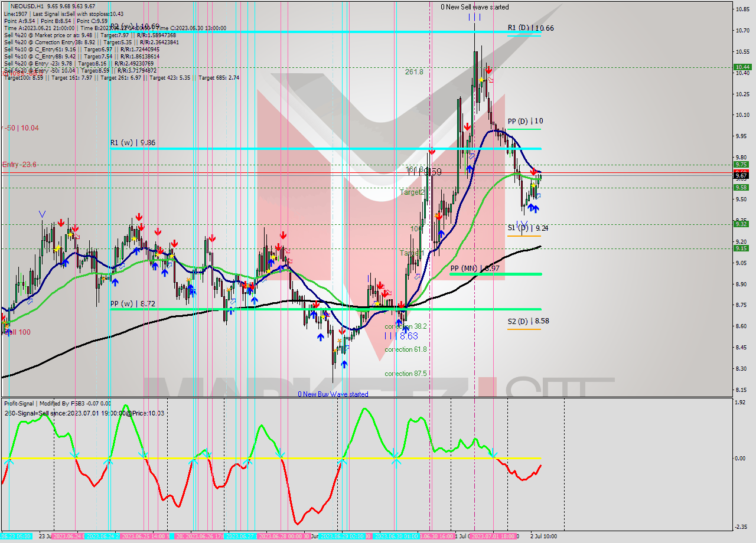This screenshot has width=756, height=543.
Task: Select the 'S1 (D) | 9.24' support label
Action: click(x=528, y=228)
